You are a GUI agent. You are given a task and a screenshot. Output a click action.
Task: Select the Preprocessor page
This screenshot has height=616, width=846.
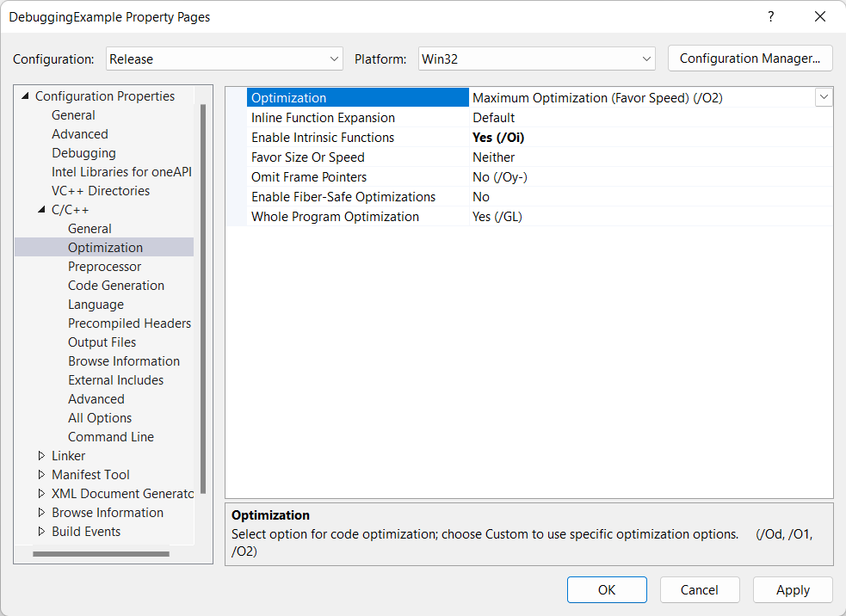[104, 267]
